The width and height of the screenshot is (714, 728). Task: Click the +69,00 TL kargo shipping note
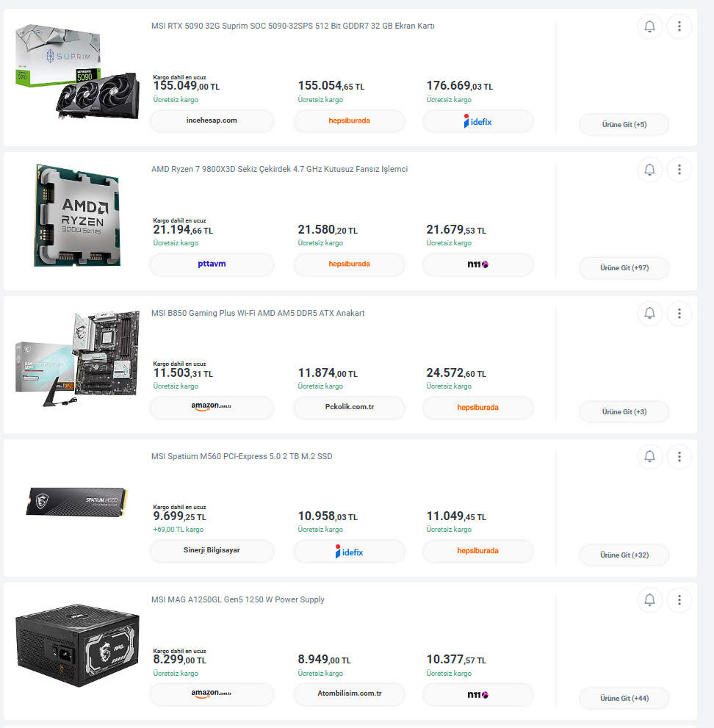[x=178, y=529]
